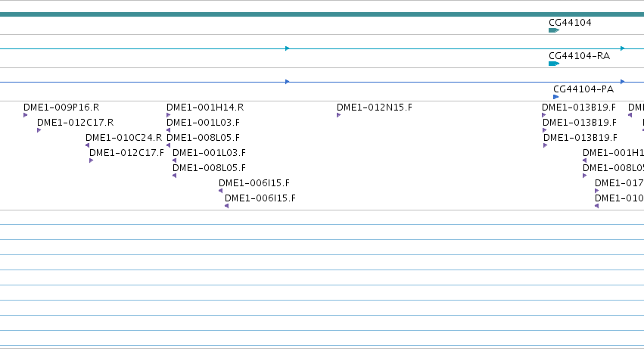Click the DME1-012N15.F feature label
This screenshot has width=644, height=349.
pos(375,108)
